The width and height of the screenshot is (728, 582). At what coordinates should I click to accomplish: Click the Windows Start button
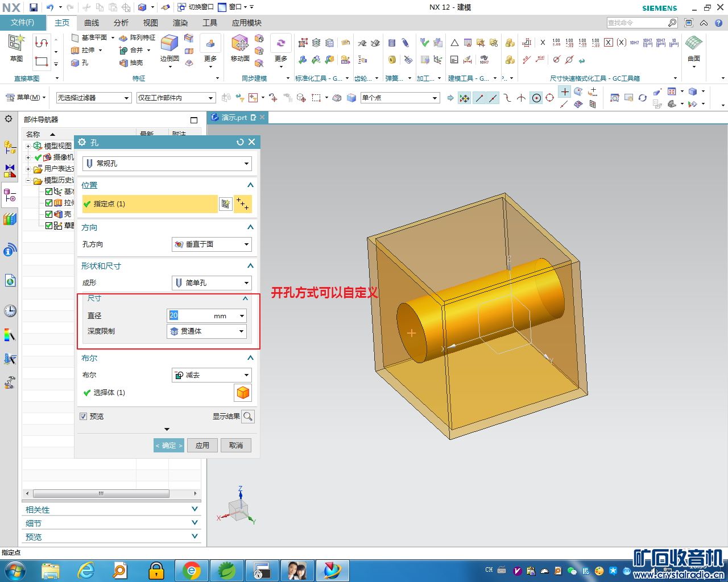(x=15, y=570)
